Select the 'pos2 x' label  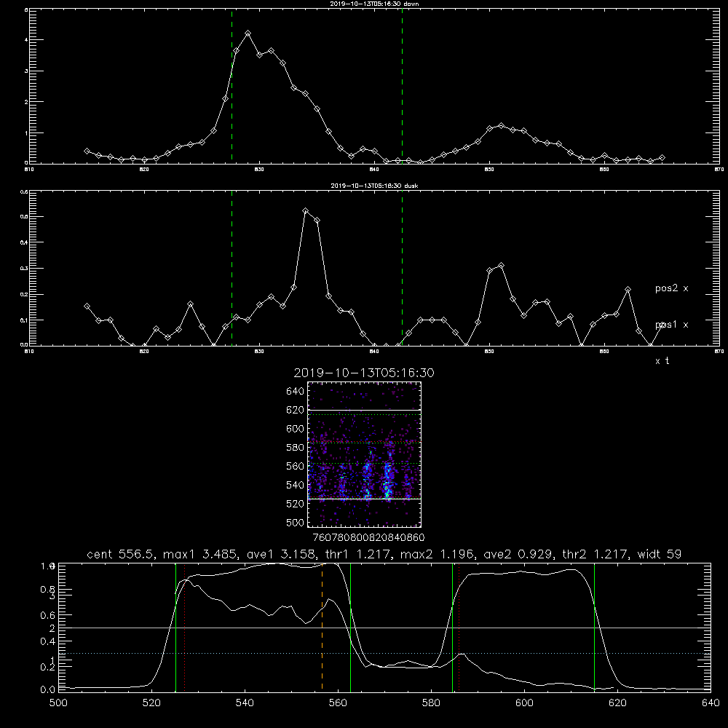671,288
